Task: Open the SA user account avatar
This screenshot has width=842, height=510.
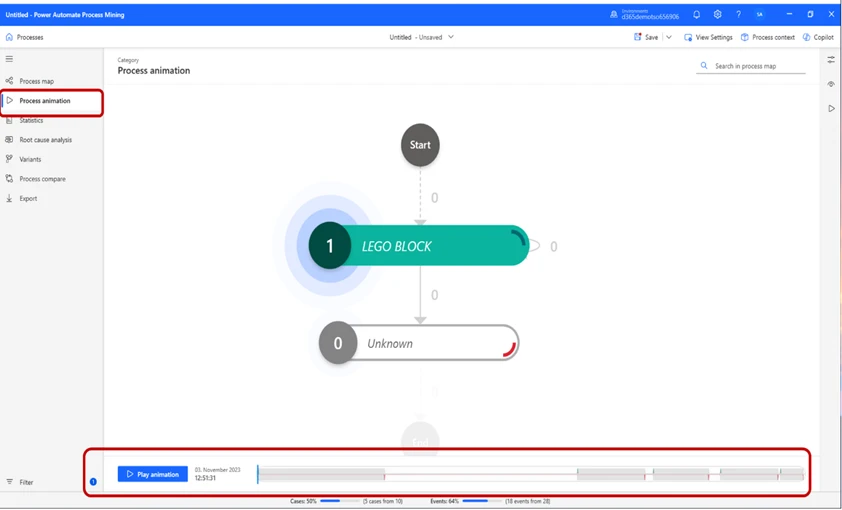Action: 759,14
